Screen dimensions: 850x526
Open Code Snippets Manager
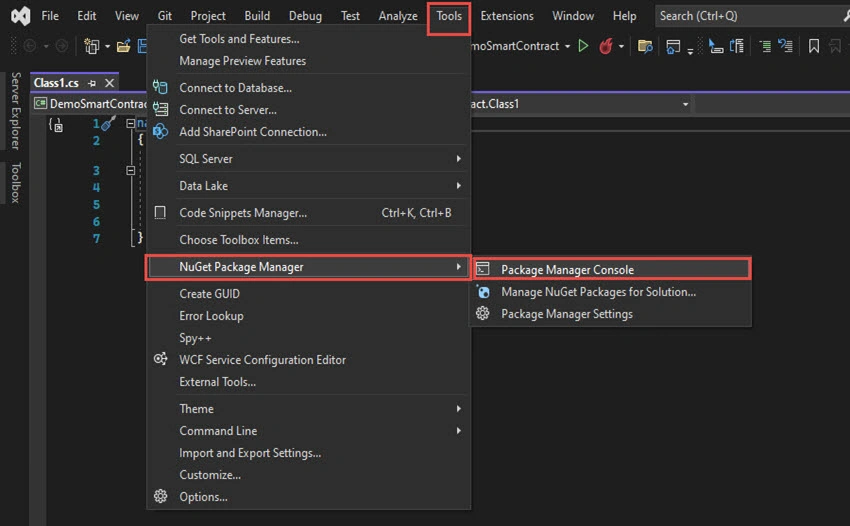[308, 213]
